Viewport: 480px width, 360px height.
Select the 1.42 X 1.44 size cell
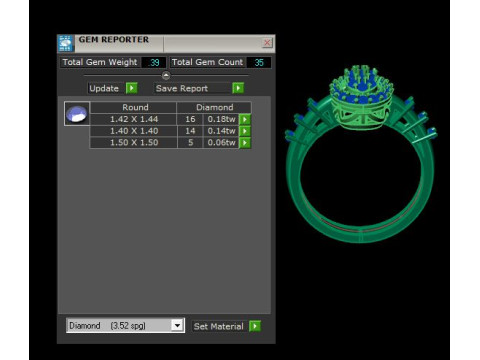click(x=133, y=119)
